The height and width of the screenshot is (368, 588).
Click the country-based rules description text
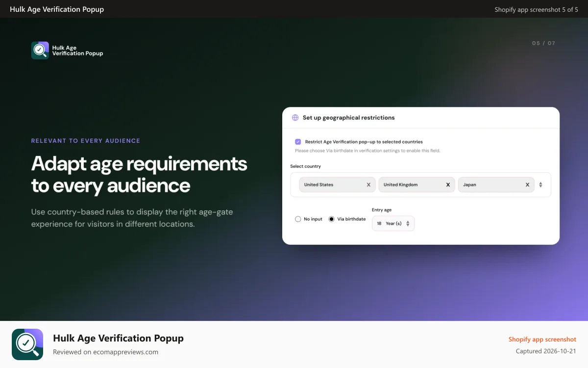[x=132, y=218]
